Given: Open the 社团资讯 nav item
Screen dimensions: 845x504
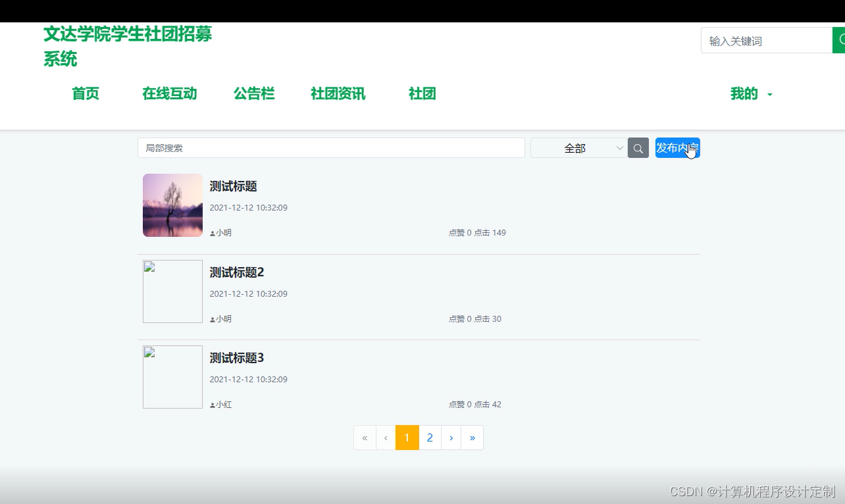Looking at the screenshot, I should point(338,94).
